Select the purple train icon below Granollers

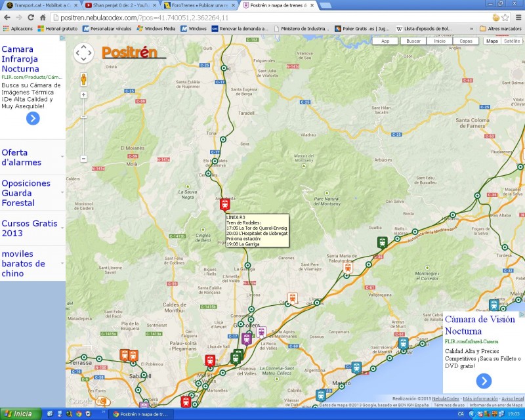coord(247,339)
